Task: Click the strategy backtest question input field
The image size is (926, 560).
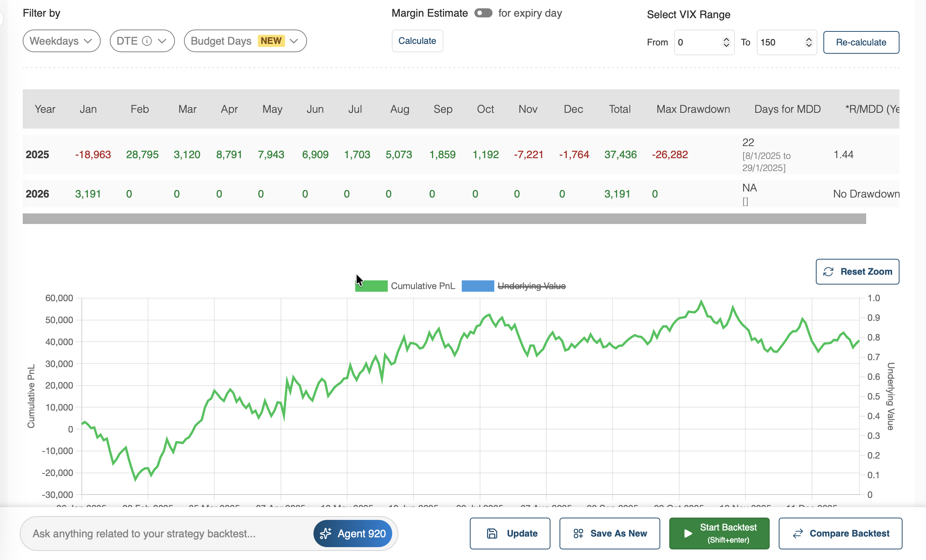Action: (167, 534)
